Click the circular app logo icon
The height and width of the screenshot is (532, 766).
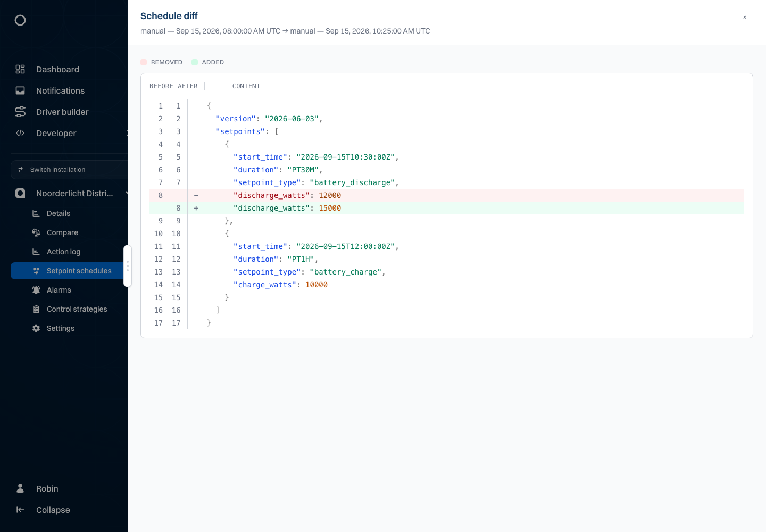(20, 20)
